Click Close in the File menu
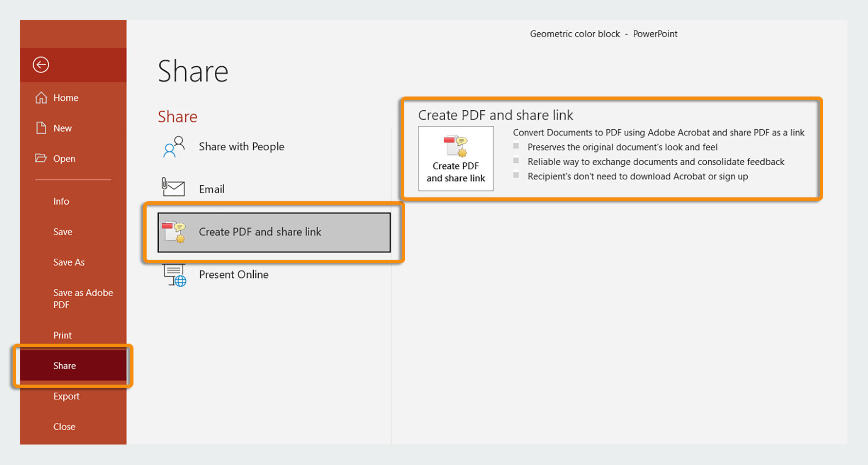The image size is (868, 465). (x=64, y=426)
